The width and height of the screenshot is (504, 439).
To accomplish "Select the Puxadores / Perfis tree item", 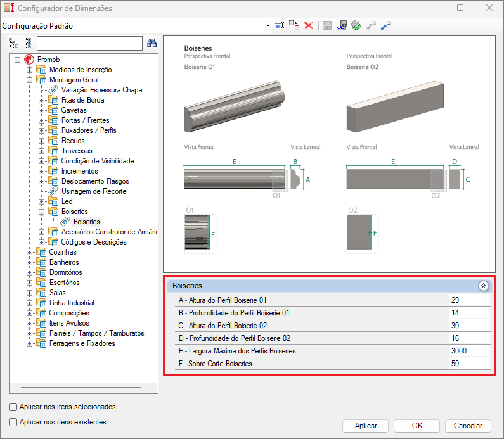I will pyautogui.click(x=89, y=130).
